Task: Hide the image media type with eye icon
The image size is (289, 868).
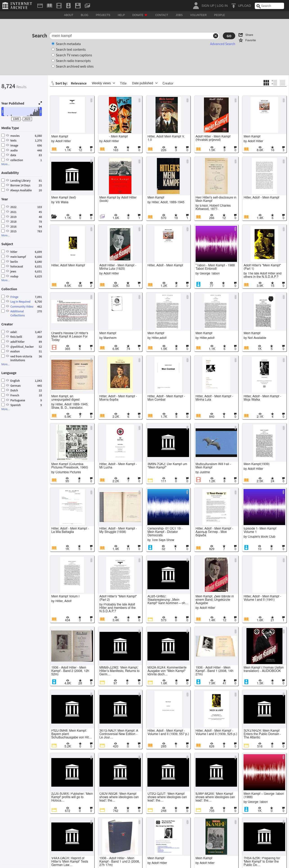Action: point(7,145)
